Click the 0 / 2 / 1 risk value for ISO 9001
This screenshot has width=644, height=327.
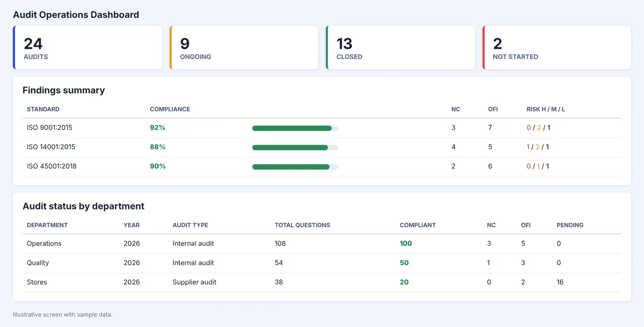pos(538,128)
